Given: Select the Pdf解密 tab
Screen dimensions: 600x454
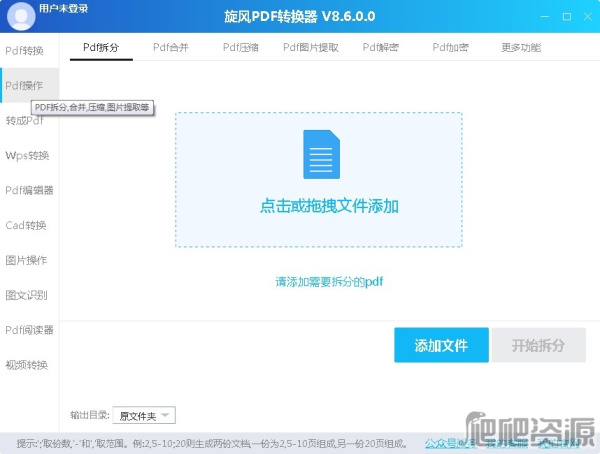Looking at the screenshot, I should [380, 47].
